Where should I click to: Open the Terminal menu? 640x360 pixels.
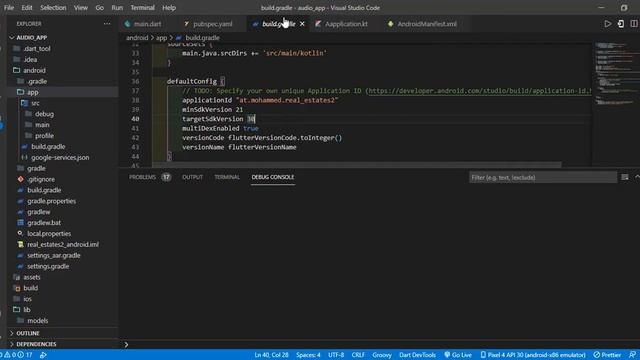coord(142,8)
